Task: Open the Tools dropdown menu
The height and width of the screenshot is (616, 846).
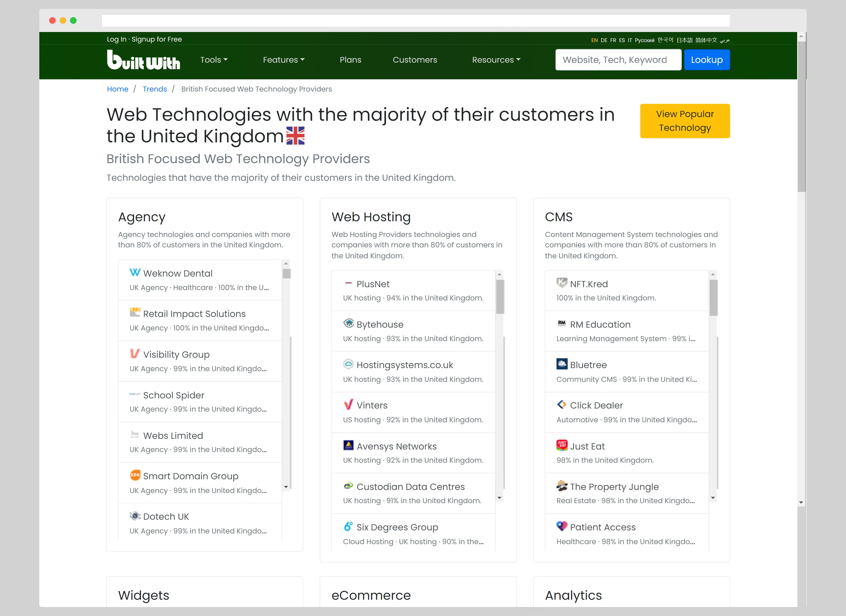Action: [x=214, y=60]
